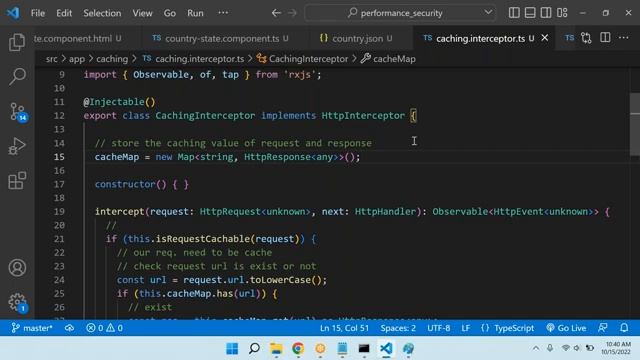The width and height of the screenshot is (640, 360).
Task: Click the feedback icon in status bar
Action: (x=602, y=328)
